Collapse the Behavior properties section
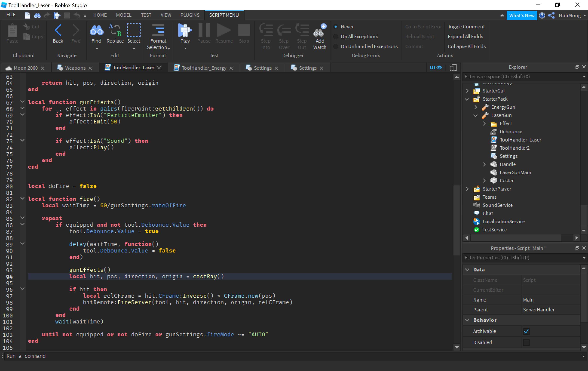Viewport: 588px width, 371px height. click(467, 320)
